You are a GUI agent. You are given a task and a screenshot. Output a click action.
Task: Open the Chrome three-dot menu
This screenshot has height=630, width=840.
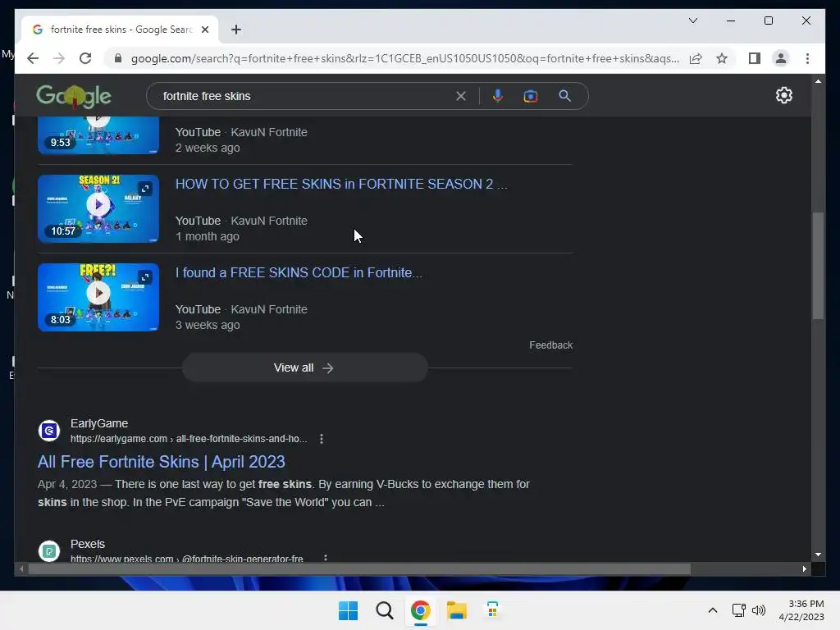point(807,58)
